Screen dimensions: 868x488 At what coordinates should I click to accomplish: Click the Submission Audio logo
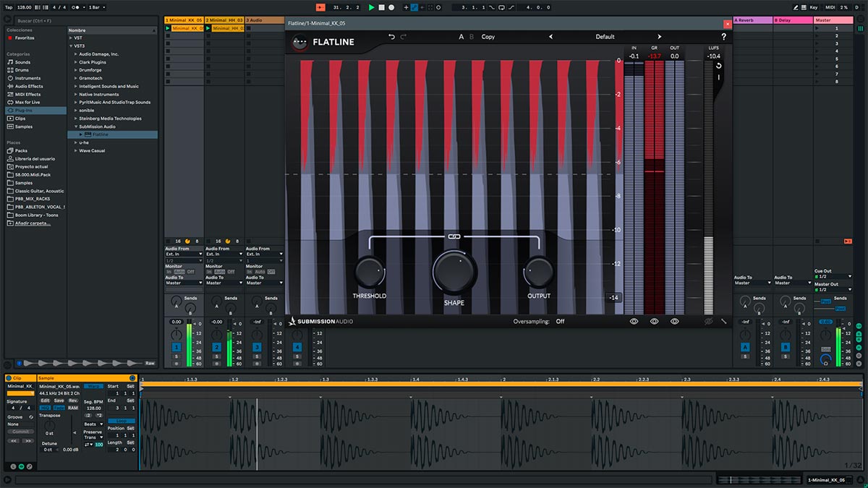[x=321, y=321]
